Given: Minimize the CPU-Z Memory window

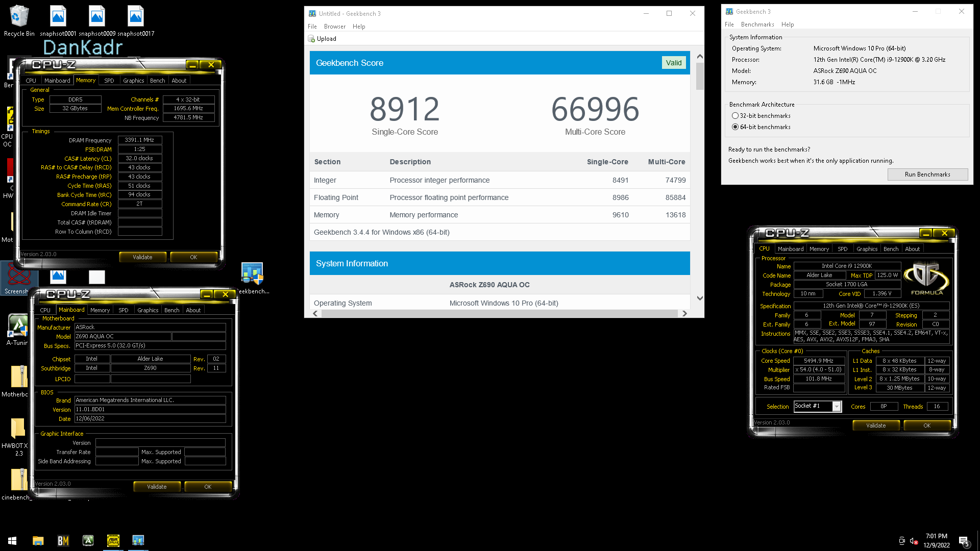Looking at the screenshot, I should click(x=192, y=65).
